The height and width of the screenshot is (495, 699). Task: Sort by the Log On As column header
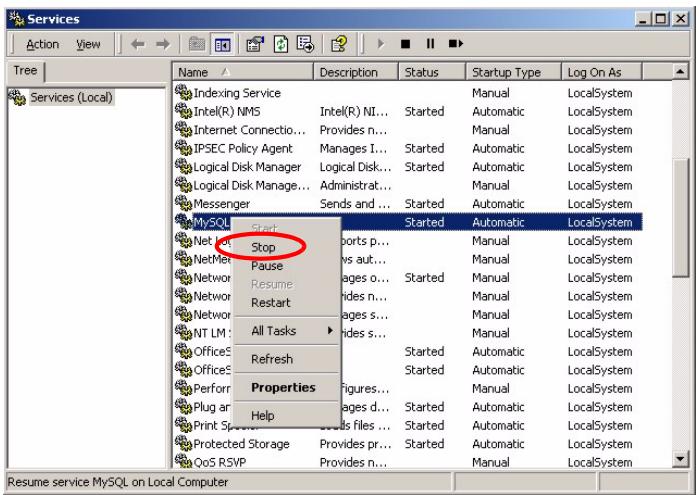coord(601,72)
